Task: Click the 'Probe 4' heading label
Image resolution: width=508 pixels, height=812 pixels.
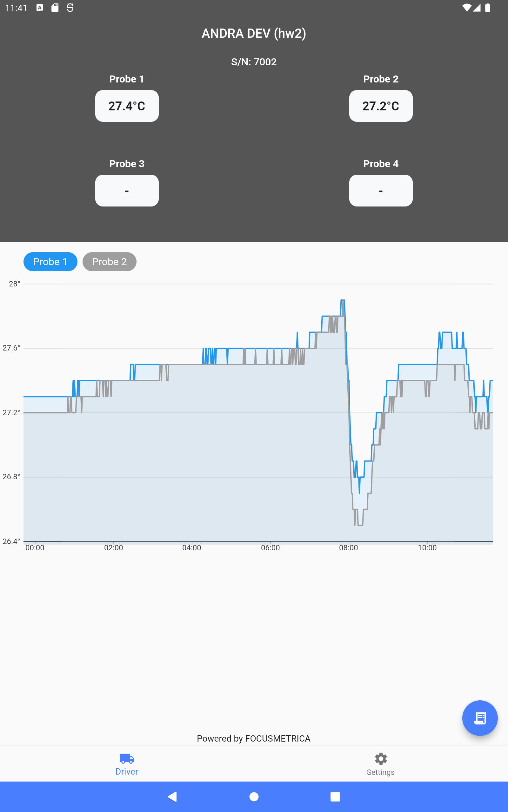Action: (x=381, y=164)
